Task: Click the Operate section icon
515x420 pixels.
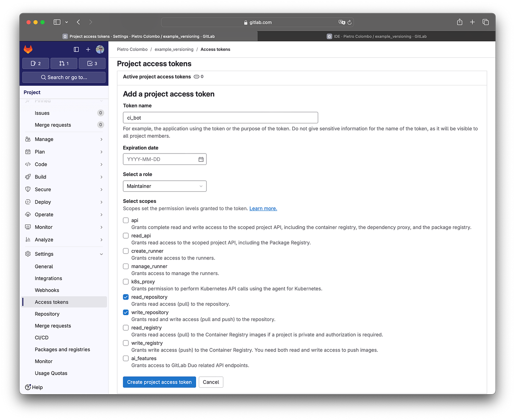Action: point(28,214)
